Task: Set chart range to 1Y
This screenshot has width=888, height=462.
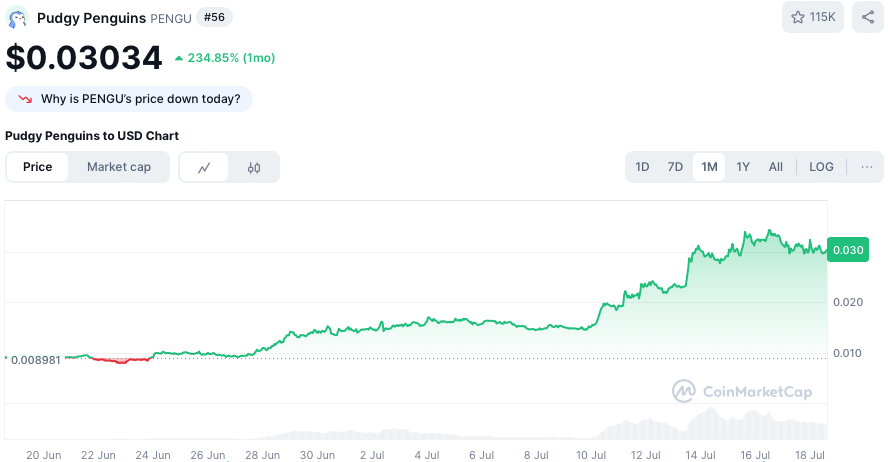Action: [743, 167]
